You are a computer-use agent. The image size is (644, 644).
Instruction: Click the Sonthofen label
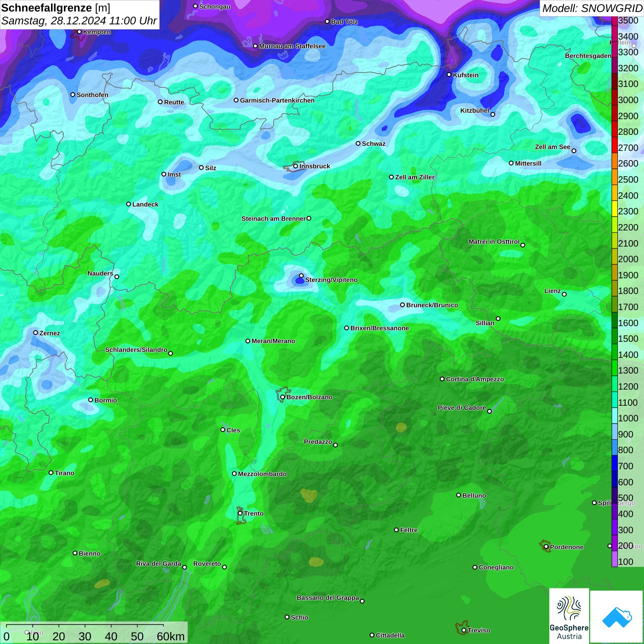(x=92, y=95)
